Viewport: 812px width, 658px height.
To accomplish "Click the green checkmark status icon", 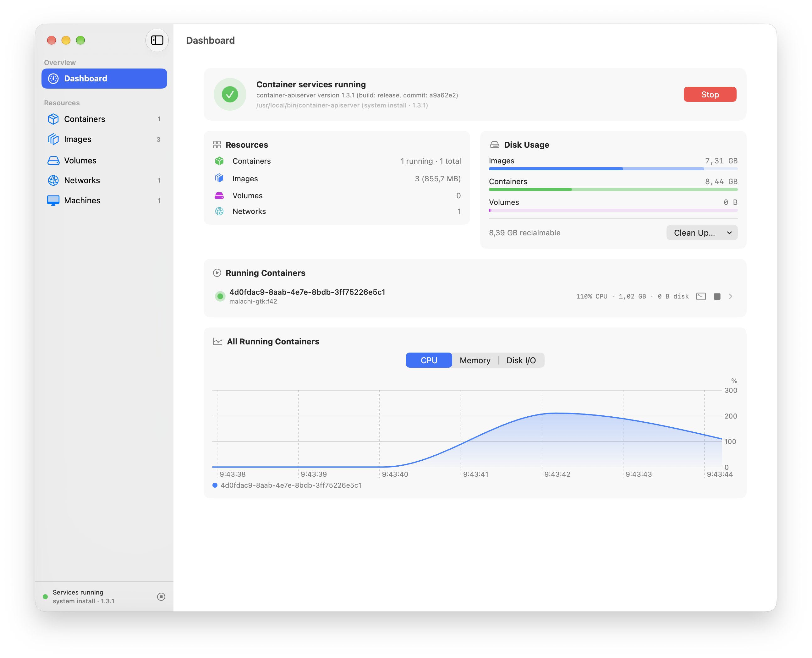I will click(x=230, y=94).
